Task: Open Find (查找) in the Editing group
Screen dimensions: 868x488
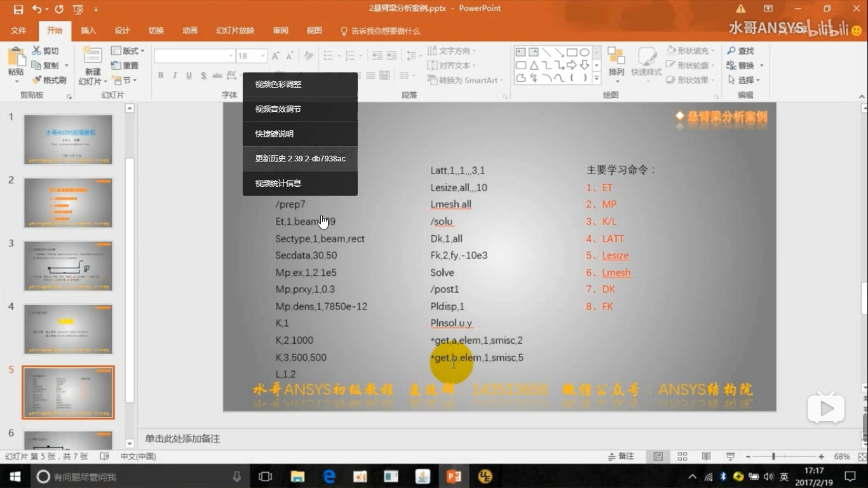Action: (x=741, y=50)
